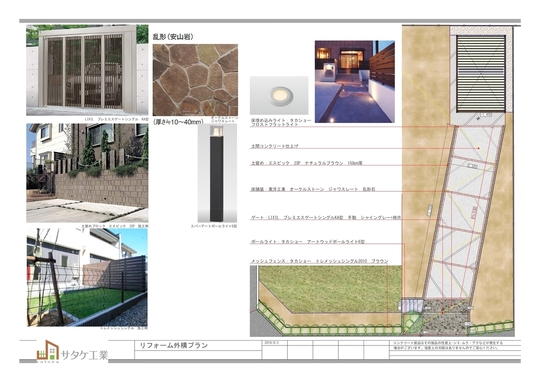Open the night-time entrance lighting photo

pos(355,82)
